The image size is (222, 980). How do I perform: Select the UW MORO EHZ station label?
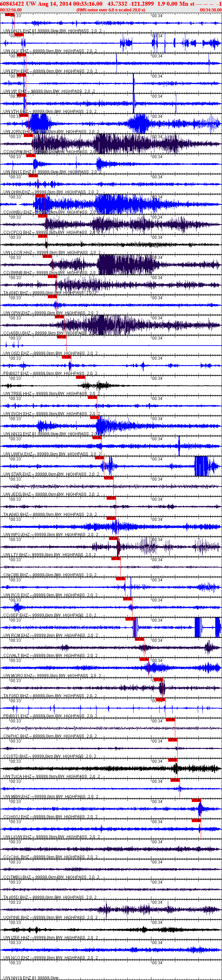pos(51,676)
